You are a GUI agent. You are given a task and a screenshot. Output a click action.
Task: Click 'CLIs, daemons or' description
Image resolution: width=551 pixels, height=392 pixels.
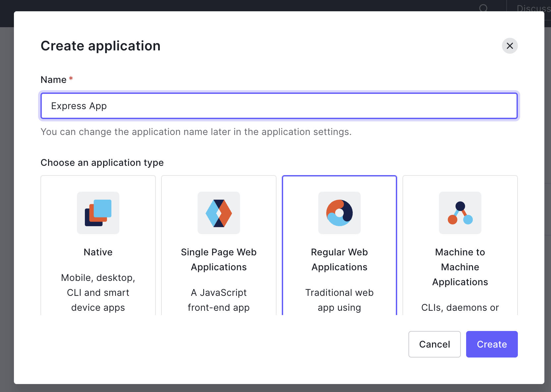pos(460,307)
